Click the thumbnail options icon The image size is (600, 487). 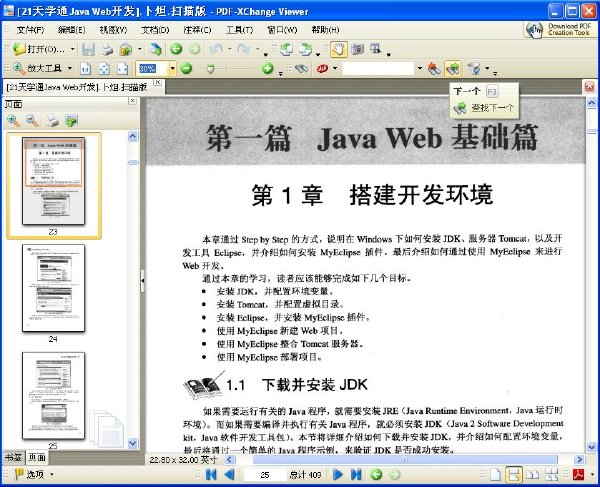point(71,121)
